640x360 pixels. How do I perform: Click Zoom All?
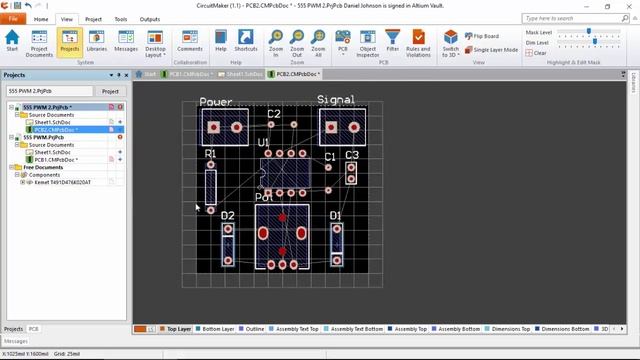(318, 43)
